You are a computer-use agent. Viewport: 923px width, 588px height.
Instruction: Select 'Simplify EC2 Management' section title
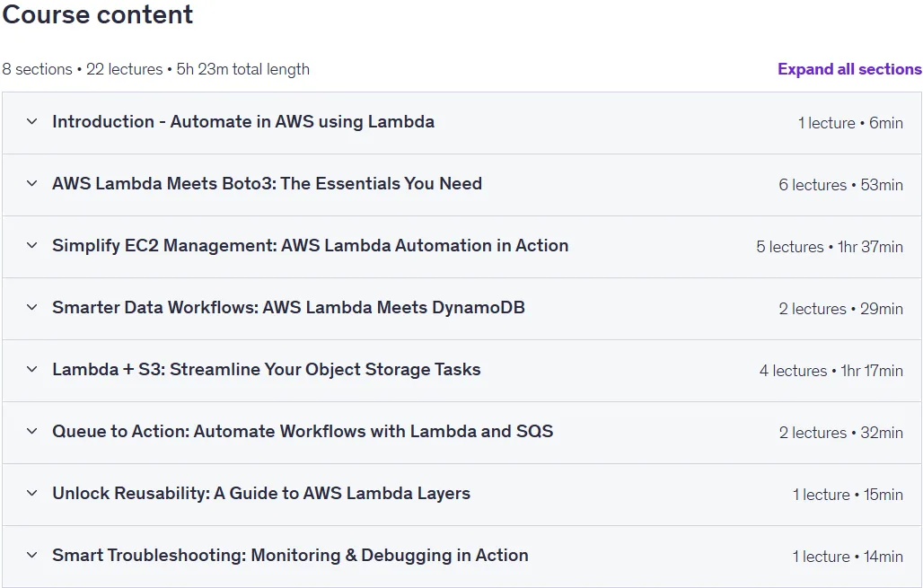311,245
